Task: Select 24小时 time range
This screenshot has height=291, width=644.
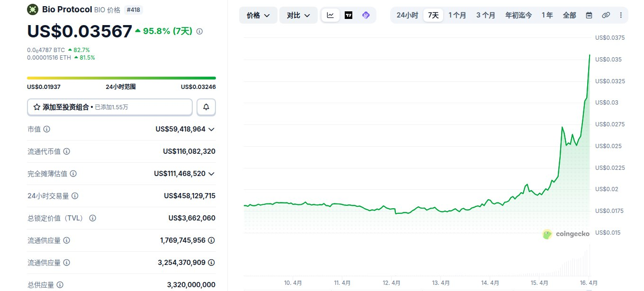Action: [x=407, y=15]
